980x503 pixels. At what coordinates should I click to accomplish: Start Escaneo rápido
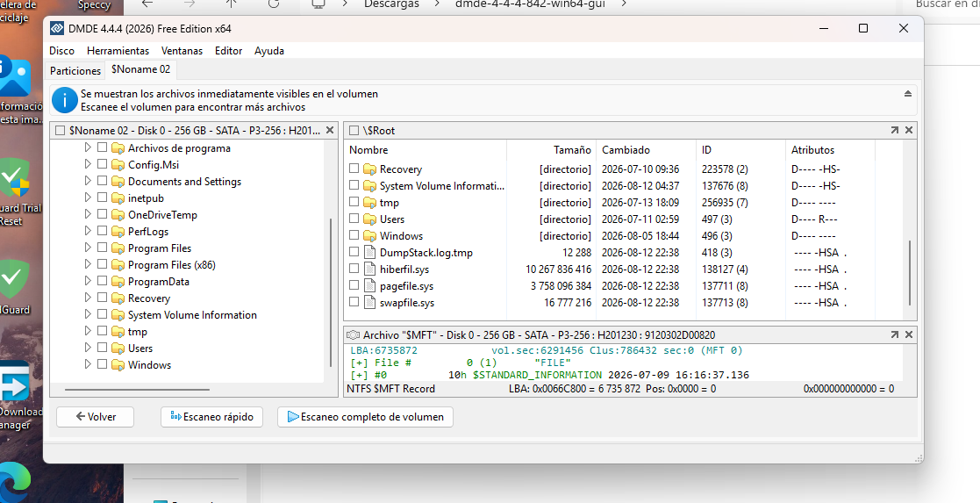(x=211, y=417)
